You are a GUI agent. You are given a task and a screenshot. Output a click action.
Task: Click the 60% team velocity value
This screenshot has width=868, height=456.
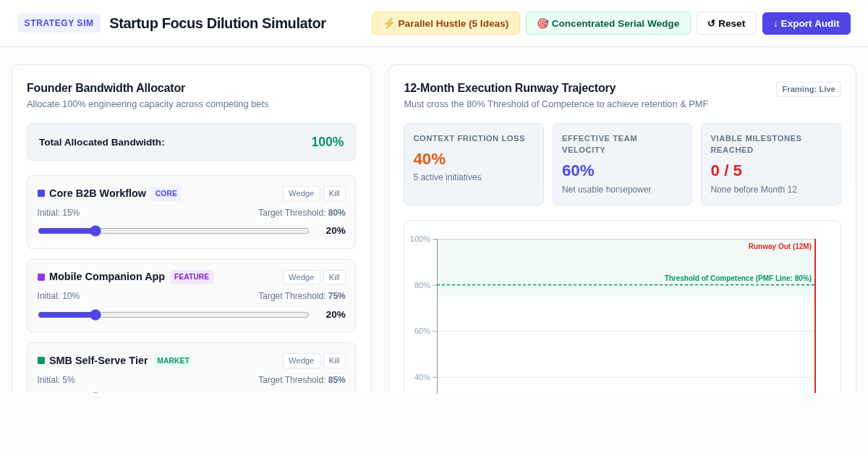click(578, 171)
